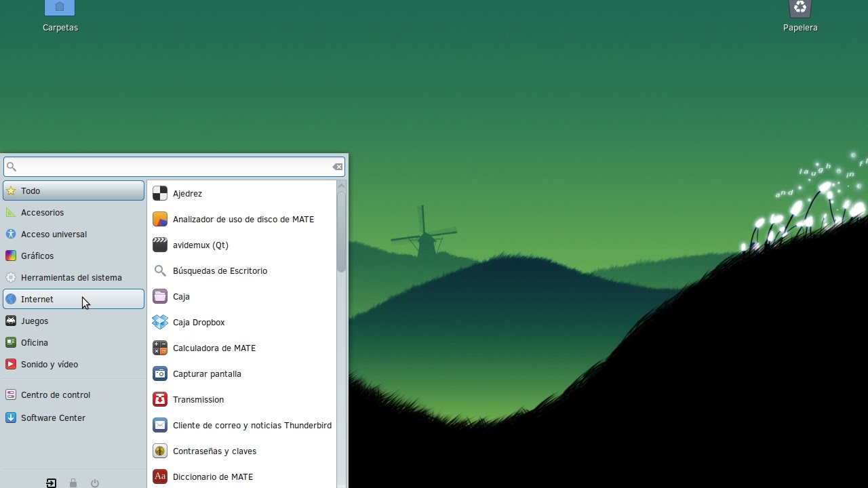Click the scrollbar up arrow
The height and width of the screenshot is (488, 868).
click(x=341, y=186)
